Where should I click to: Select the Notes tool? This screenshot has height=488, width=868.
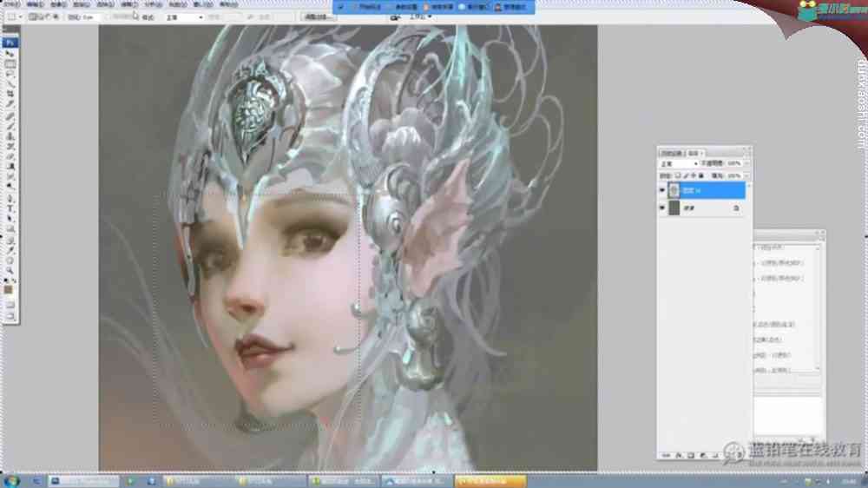[x=10, y=241]
